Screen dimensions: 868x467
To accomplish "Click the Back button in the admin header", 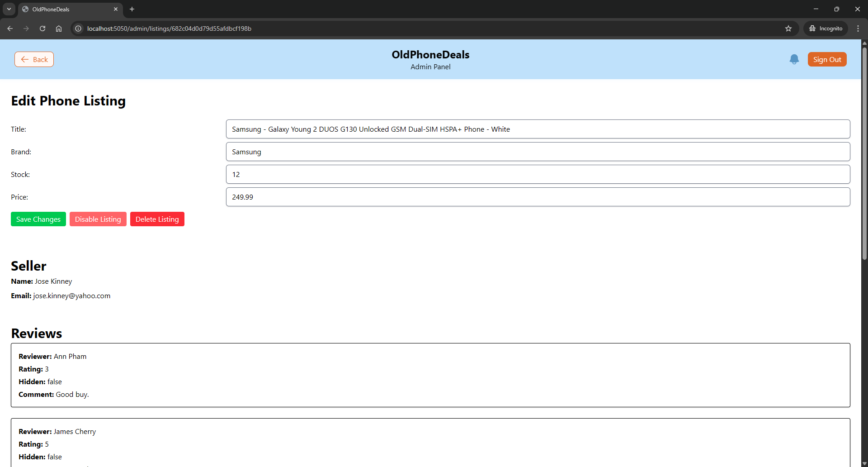I will [x=34, y=59].
